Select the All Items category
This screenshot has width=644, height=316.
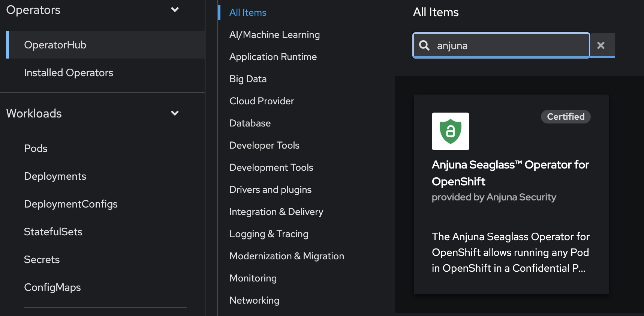[248, 12]
